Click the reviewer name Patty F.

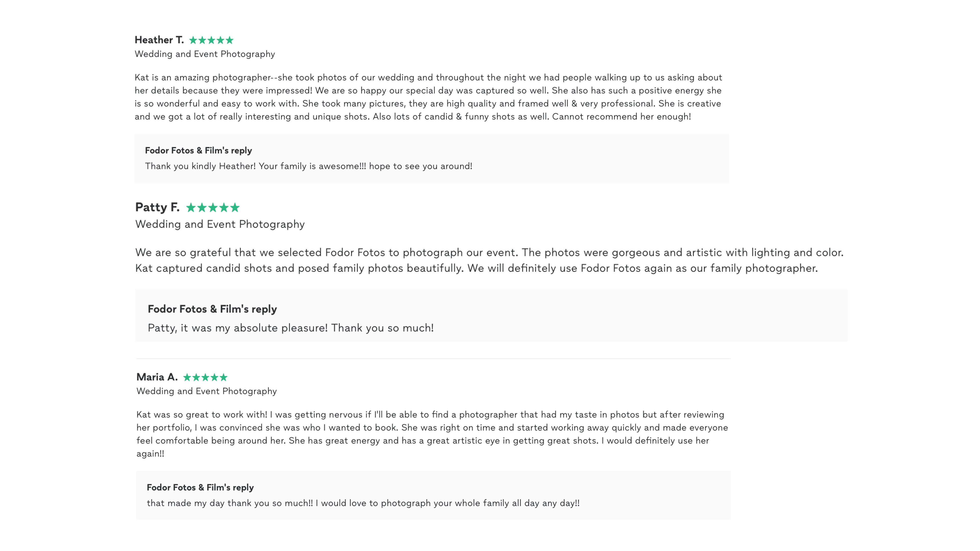pos(157,207)
